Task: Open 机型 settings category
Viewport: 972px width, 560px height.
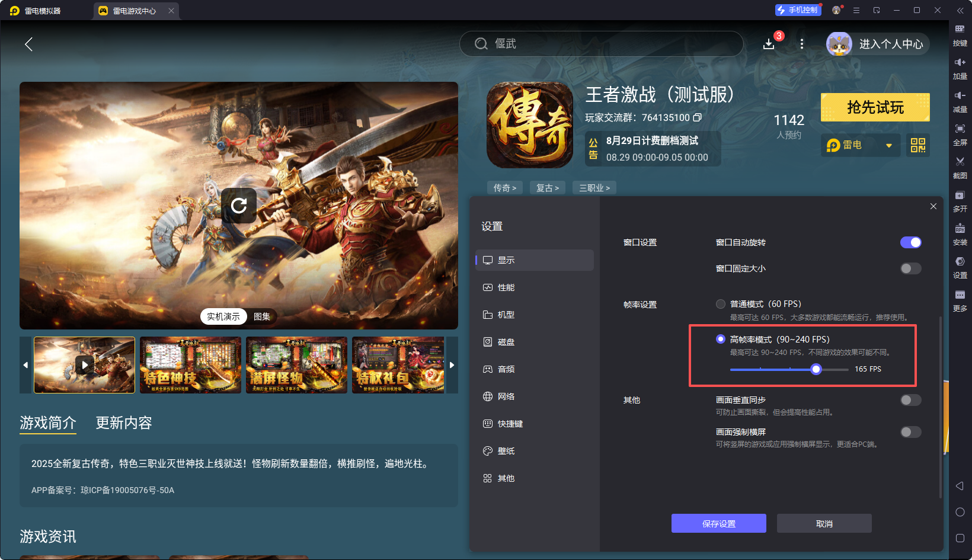Action: point(535,315)
